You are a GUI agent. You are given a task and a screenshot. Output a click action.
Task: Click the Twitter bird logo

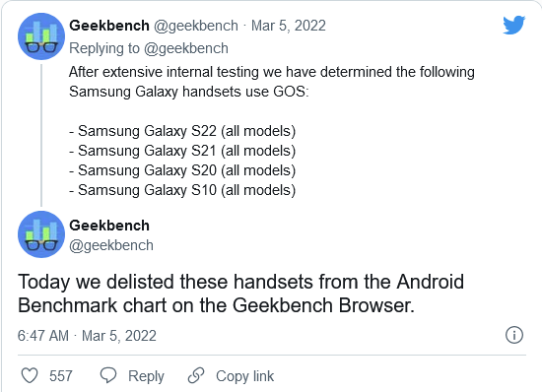click(x=514, y=25)
